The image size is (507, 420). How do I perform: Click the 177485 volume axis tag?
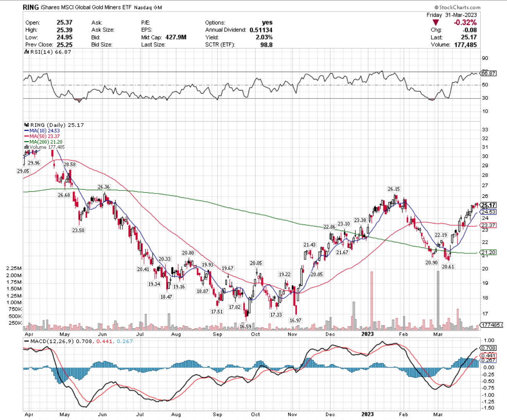492,325
